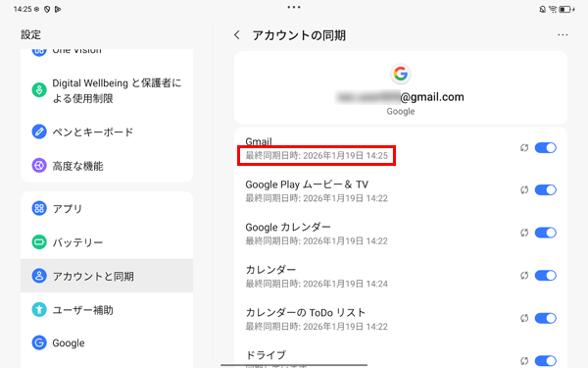Tap the カレンダー row label
Screen dimensions: 588x368
click(270, 270)
